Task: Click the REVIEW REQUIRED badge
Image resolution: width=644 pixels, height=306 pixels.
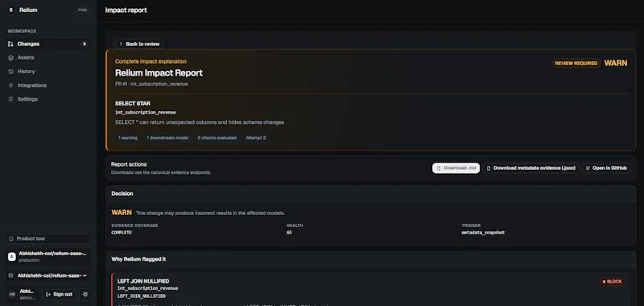Action: point(576,64)
